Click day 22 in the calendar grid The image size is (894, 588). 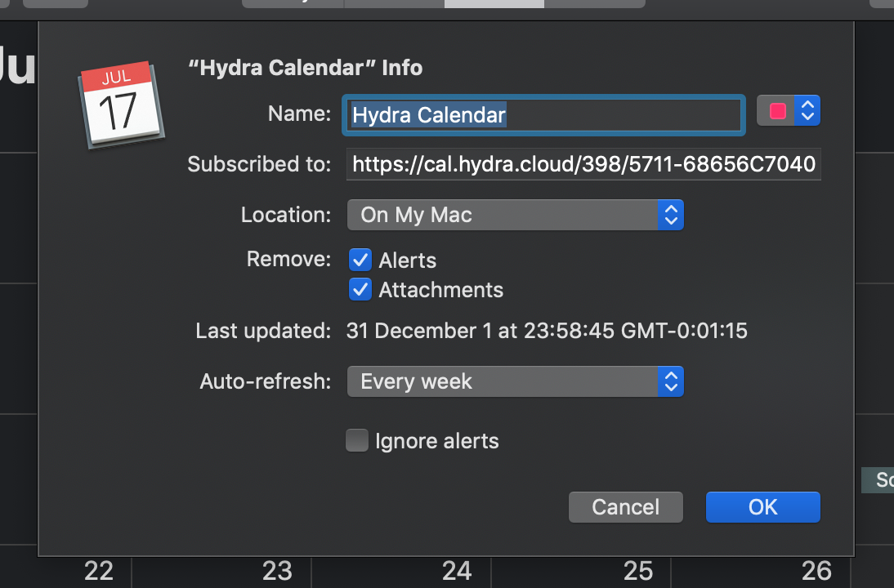[x=98, y=571]
